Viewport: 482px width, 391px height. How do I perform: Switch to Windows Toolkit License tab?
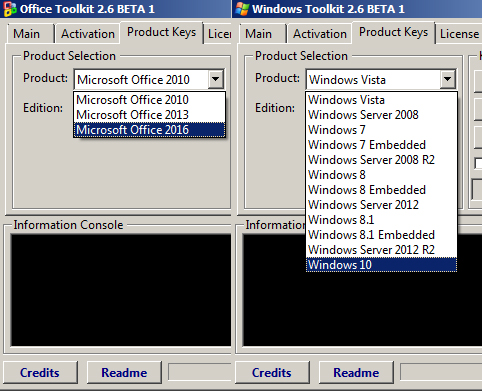(x=459, y=34)
